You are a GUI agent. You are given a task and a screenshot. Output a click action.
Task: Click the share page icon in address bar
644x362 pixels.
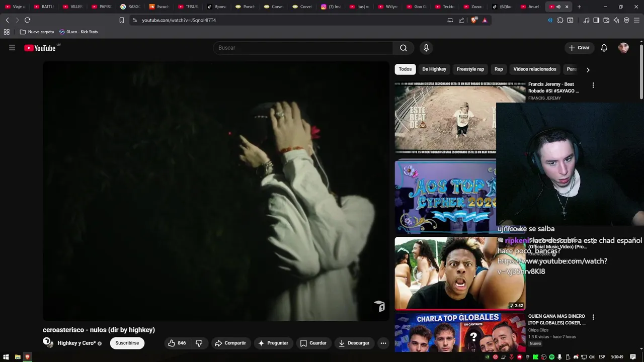point(461,20)
